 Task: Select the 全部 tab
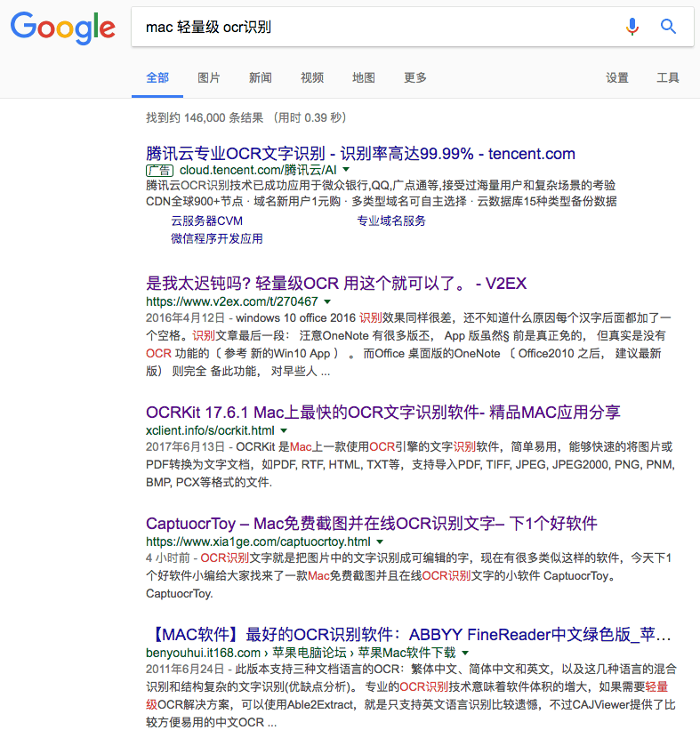coord(157,77)
